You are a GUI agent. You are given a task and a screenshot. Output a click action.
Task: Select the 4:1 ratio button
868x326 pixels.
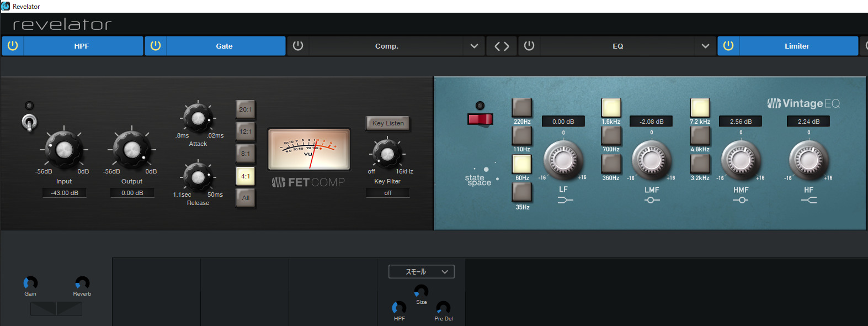(246, 176)
